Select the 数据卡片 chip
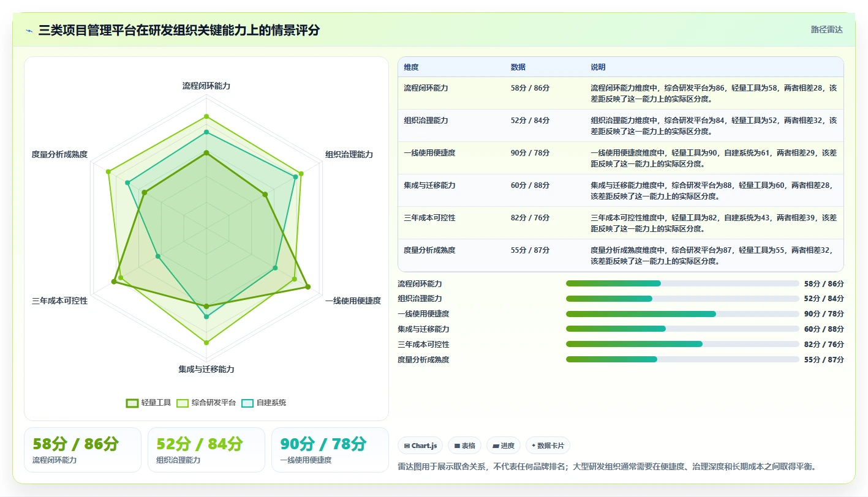 (548, 446)
